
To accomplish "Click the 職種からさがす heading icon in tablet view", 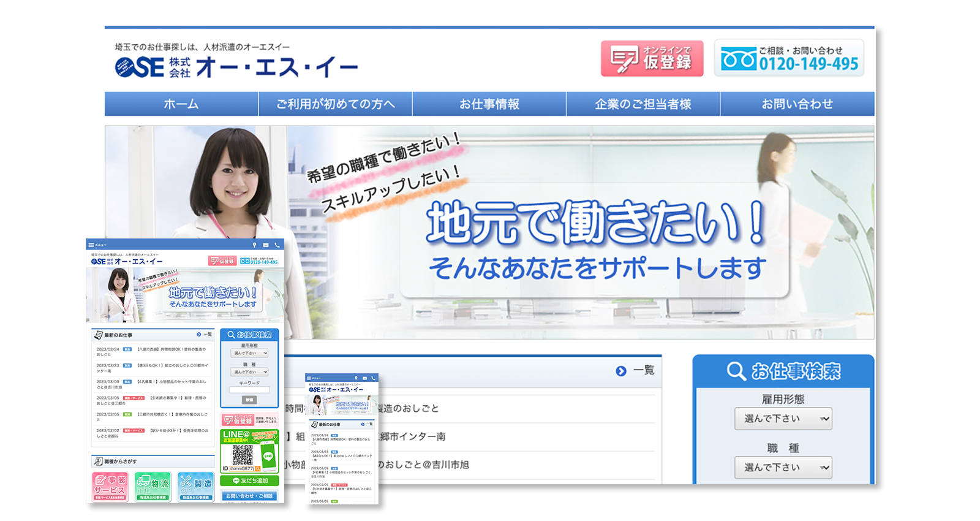I will (x=98, y=461).
